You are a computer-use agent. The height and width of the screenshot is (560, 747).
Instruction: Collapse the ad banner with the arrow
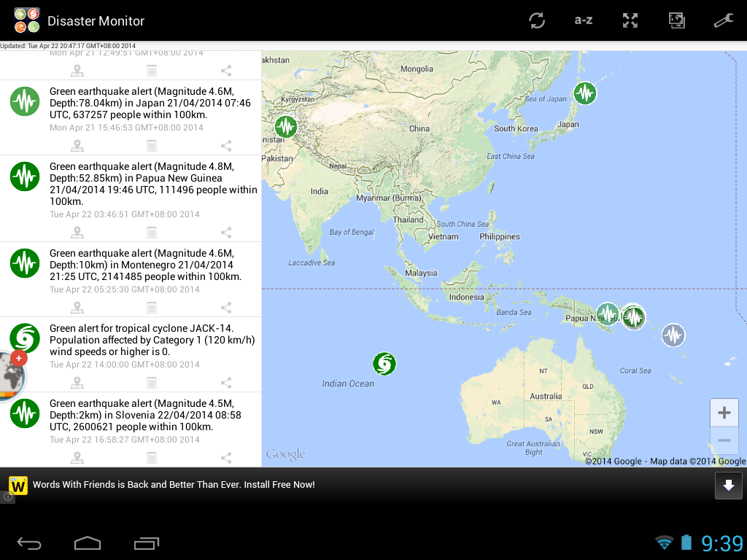tap(728, 485)
